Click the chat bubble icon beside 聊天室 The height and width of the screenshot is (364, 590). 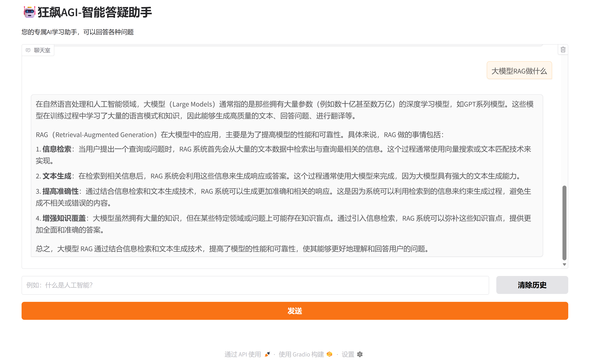pos(28,50)
